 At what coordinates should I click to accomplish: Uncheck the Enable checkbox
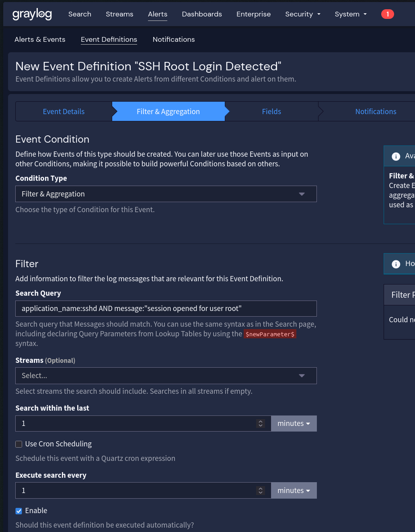[x=19, y=511]
